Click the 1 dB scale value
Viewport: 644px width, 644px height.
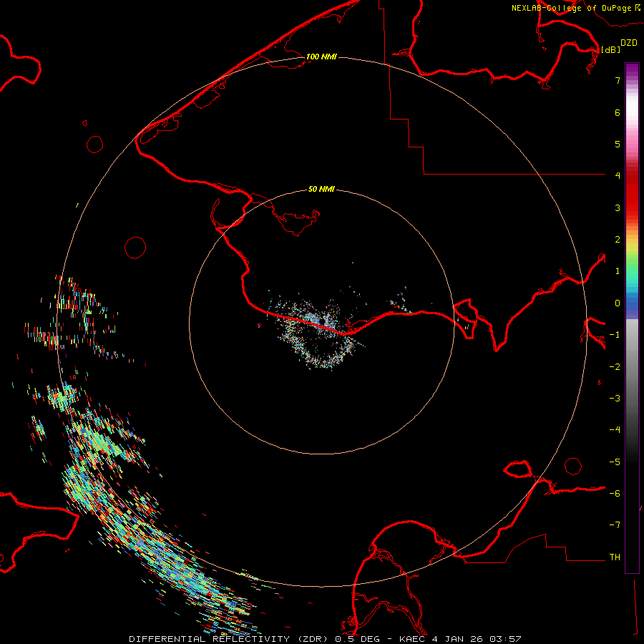[x=618, y=271]
